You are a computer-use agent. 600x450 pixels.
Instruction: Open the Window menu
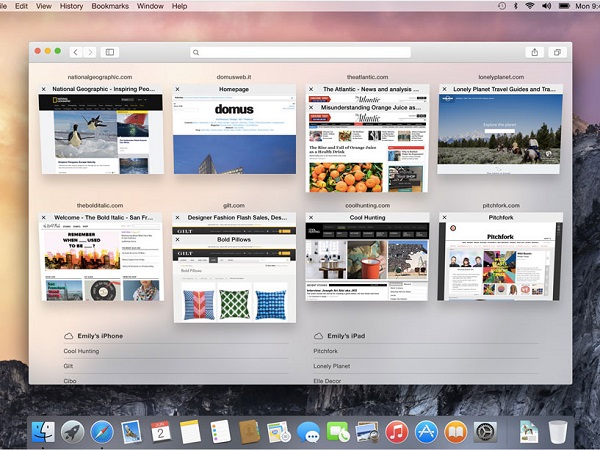pos(150,6)
